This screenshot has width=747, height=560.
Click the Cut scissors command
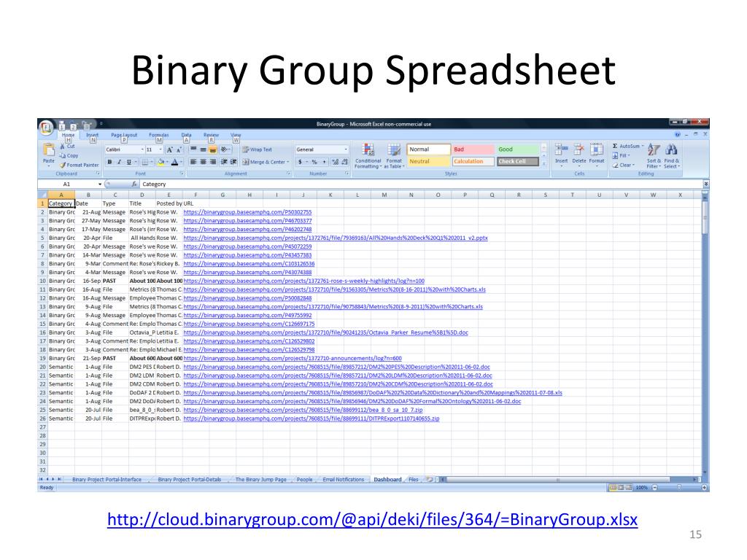[x=68, y=146]
